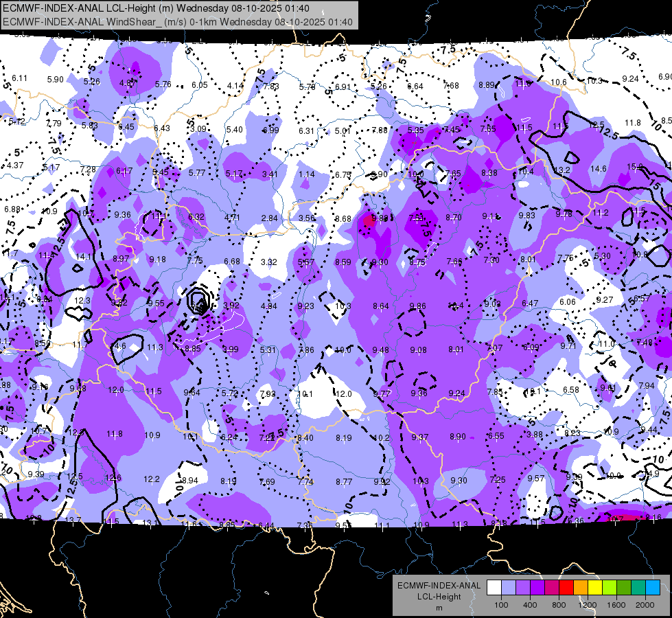Viewport: 672px width, 618px height.
Task: Click the map value 10.6
Action: coord(559,82)
